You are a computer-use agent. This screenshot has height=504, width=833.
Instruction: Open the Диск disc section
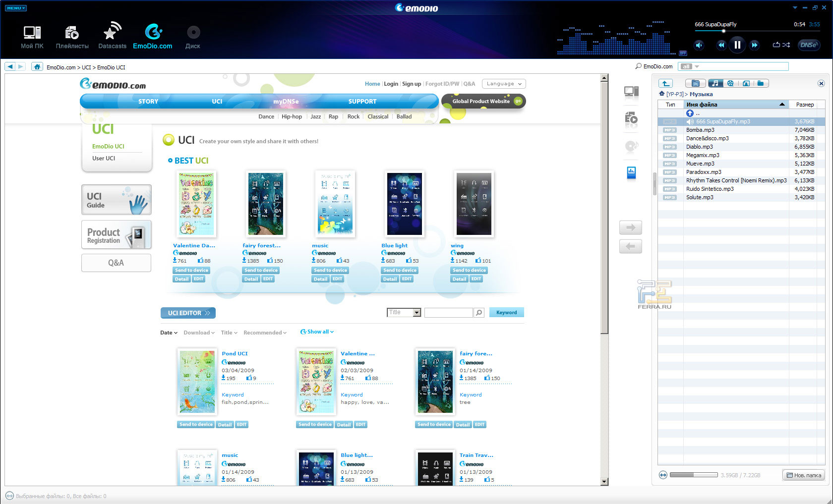pos(193,36)
